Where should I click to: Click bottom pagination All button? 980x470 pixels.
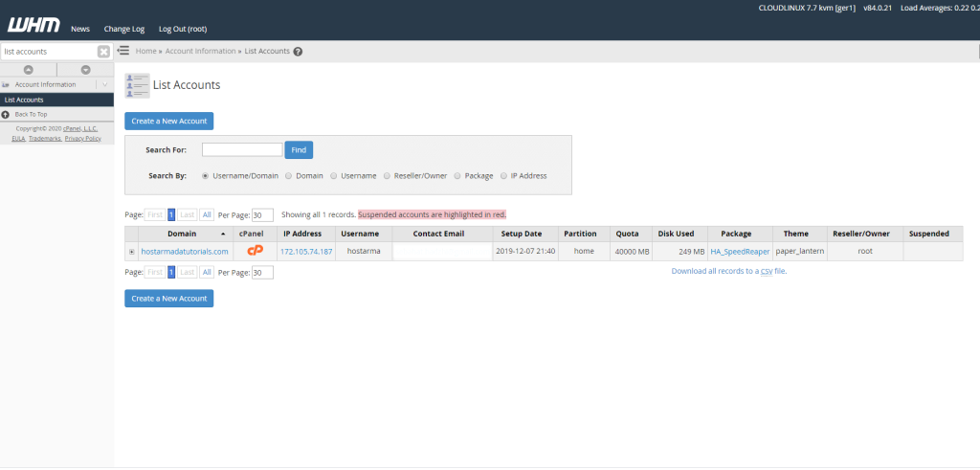click(207, 273)
